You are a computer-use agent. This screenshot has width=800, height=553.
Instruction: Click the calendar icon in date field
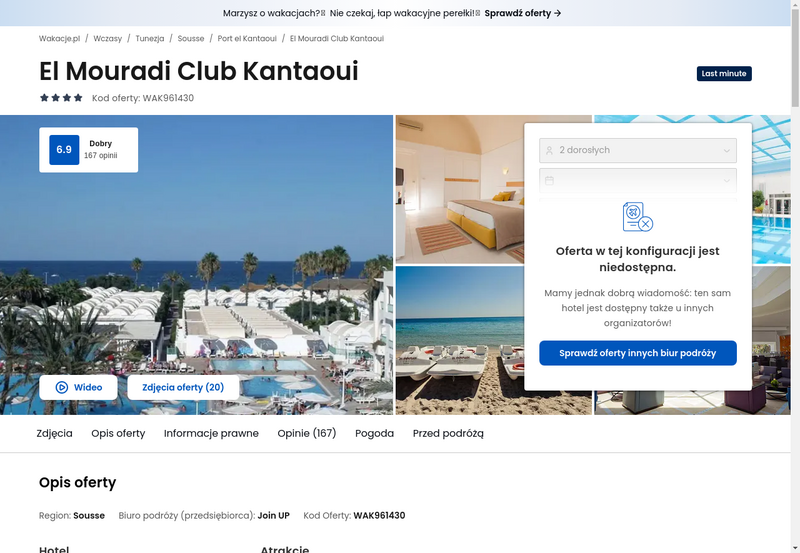(x=549, y=181)
